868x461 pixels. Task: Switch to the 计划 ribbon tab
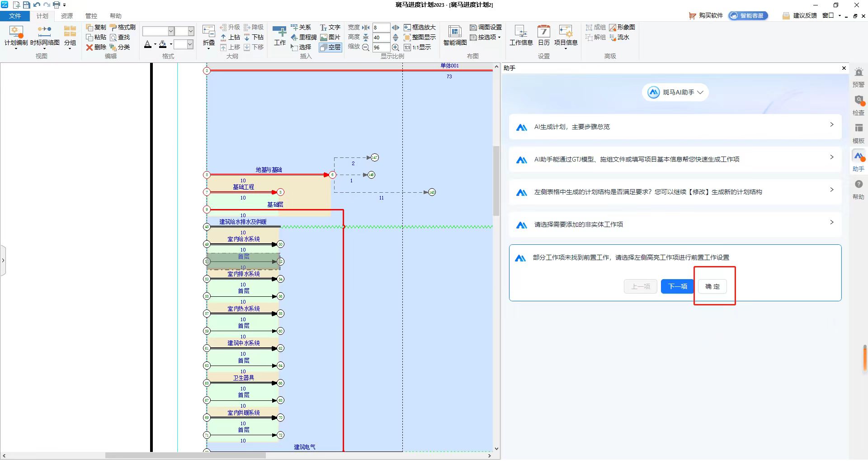[x=42, y=16]
